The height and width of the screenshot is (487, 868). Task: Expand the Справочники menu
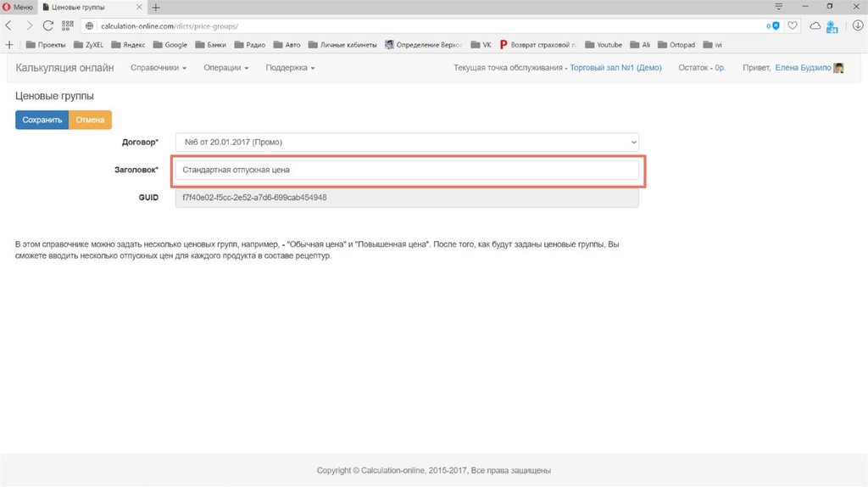tap(159, 68)
